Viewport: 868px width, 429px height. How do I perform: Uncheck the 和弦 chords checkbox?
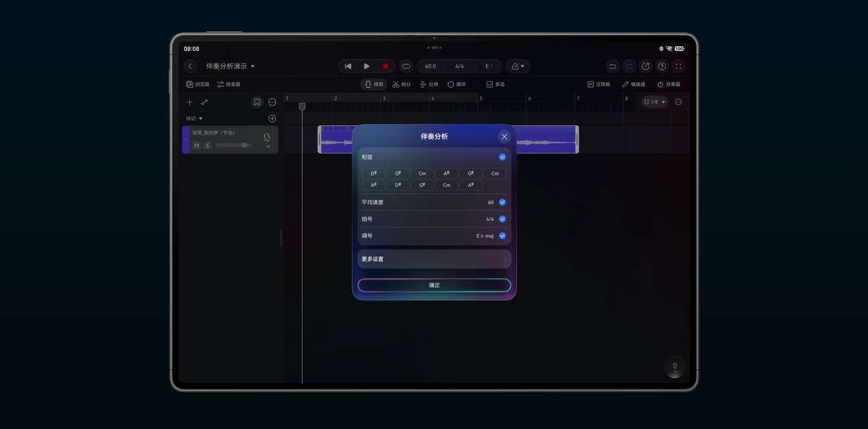tap(502, 157)
